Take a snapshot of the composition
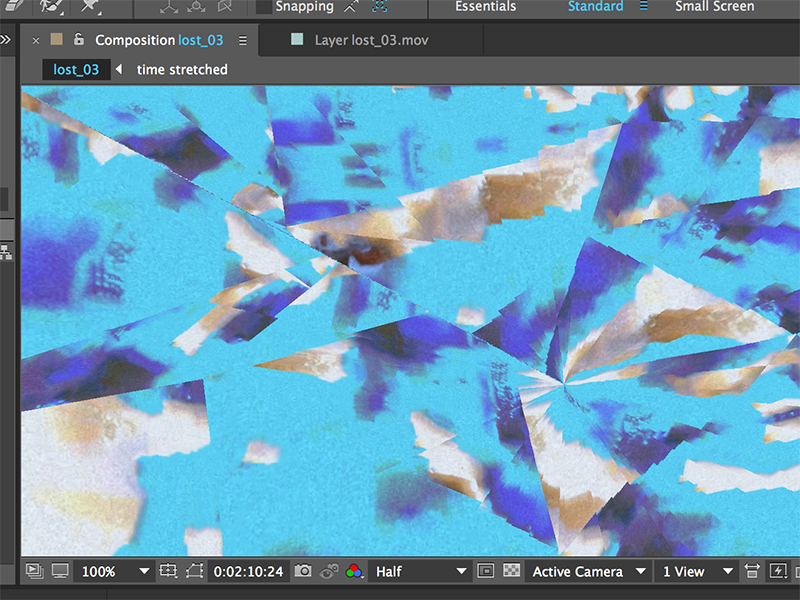 304,571
